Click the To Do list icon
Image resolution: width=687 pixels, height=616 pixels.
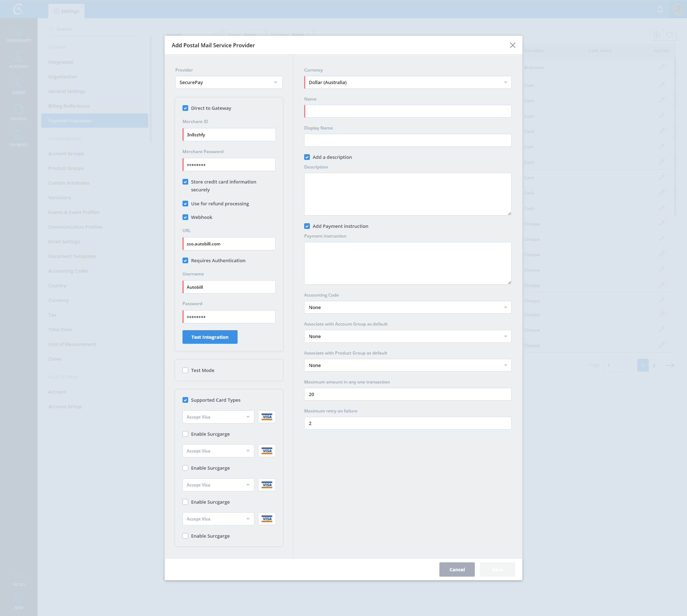click(19, 575)
